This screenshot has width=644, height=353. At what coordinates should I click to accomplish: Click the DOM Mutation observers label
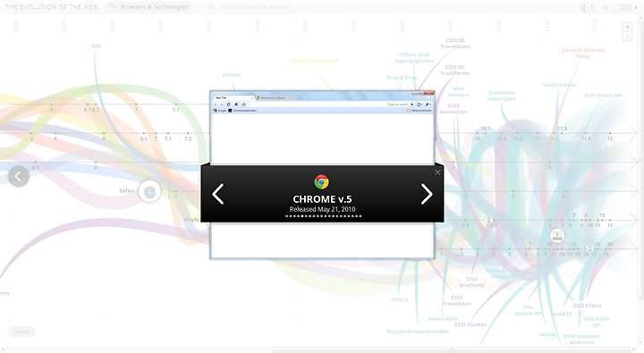click(581, 339)
